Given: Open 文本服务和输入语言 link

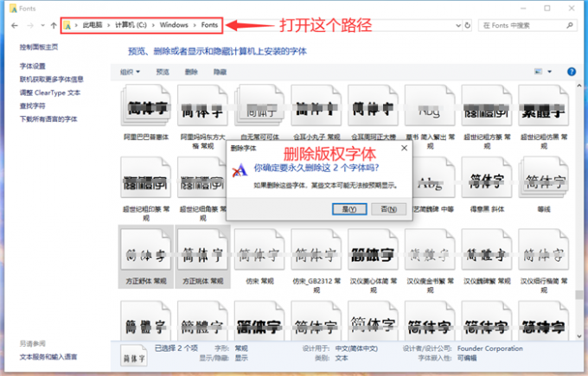Looking at the screenshot, I should [x=48, y=357].
